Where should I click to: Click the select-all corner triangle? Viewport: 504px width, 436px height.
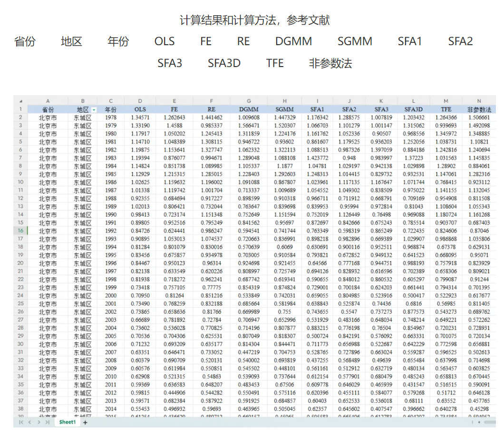20,101
